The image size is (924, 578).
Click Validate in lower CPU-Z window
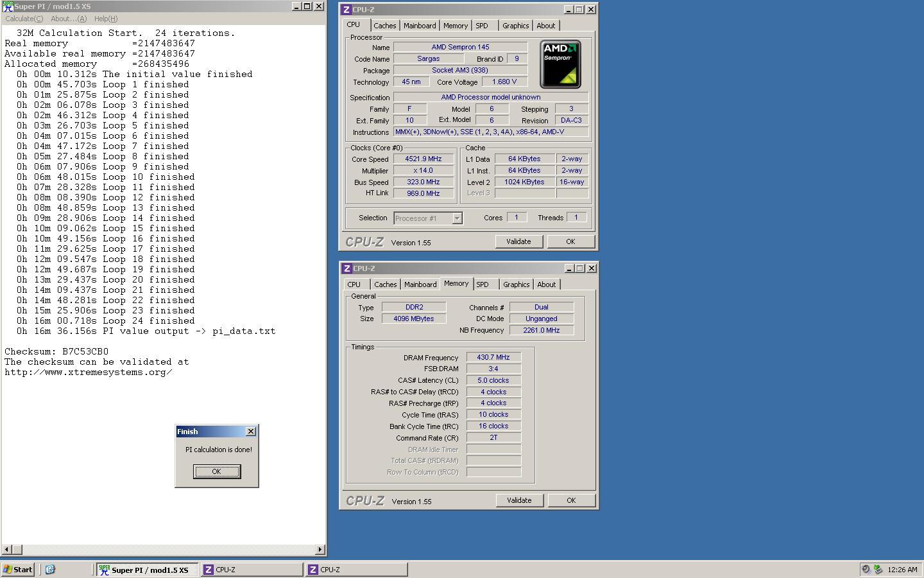tap(519, 500)
